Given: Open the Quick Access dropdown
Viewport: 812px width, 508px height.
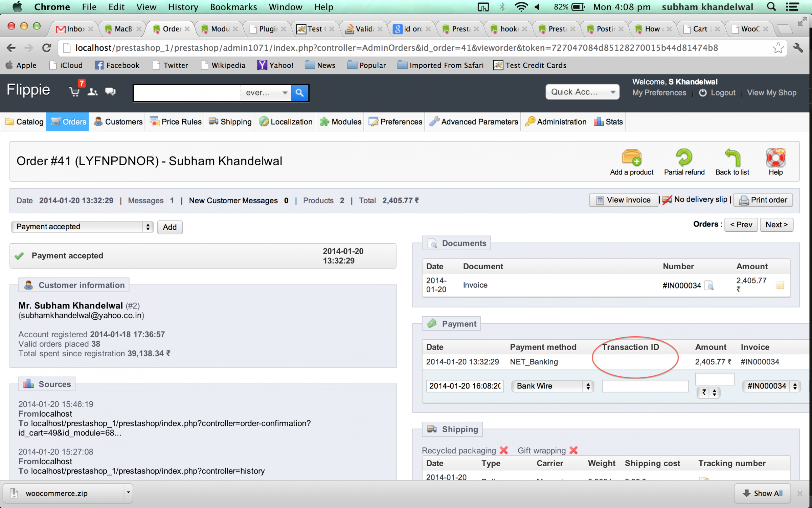Looking at the screenshot, I should [582, 92].
